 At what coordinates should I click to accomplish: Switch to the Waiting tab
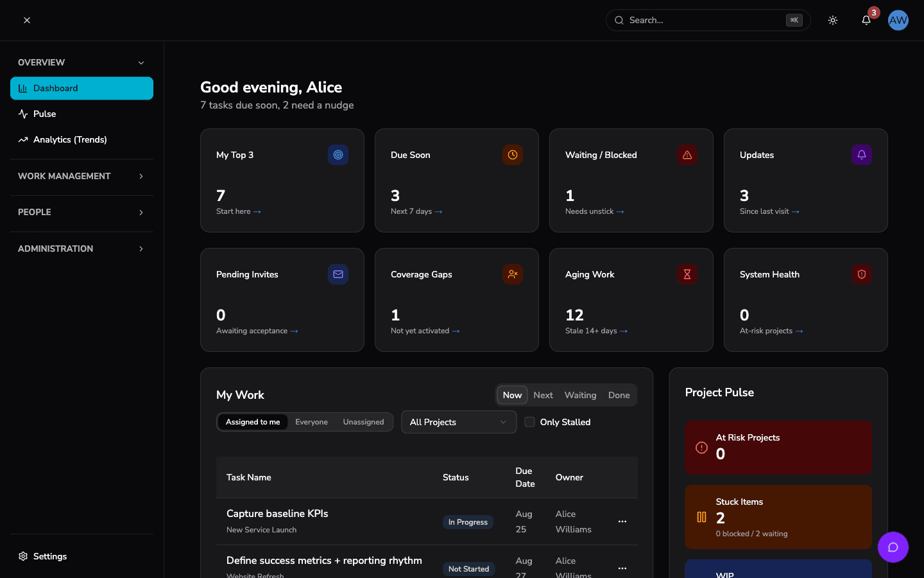tap(580, 395)
